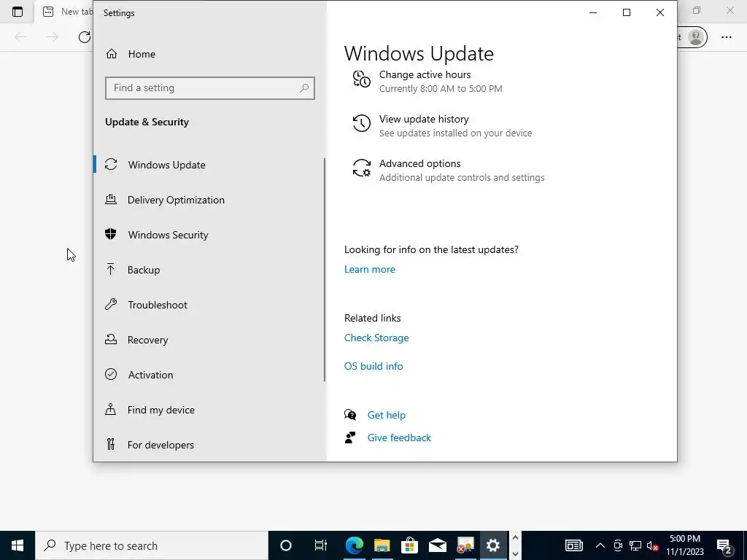Click taskbar scroll down arrow

pyautogui.click(x=515, y=553)
